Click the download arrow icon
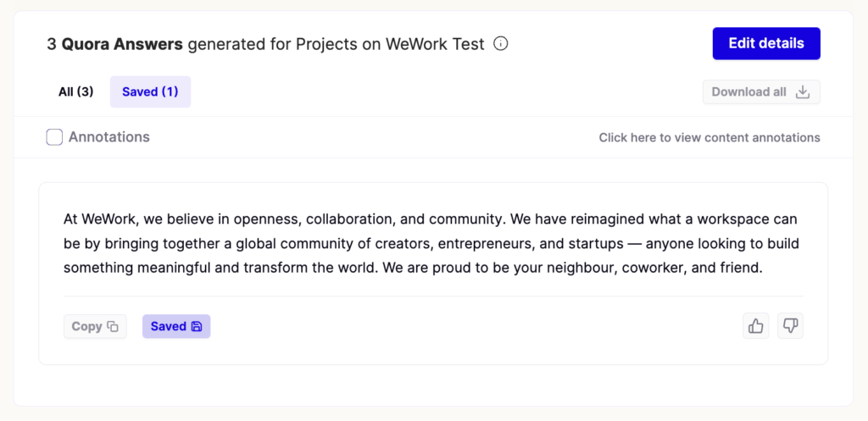 point(803,92)
